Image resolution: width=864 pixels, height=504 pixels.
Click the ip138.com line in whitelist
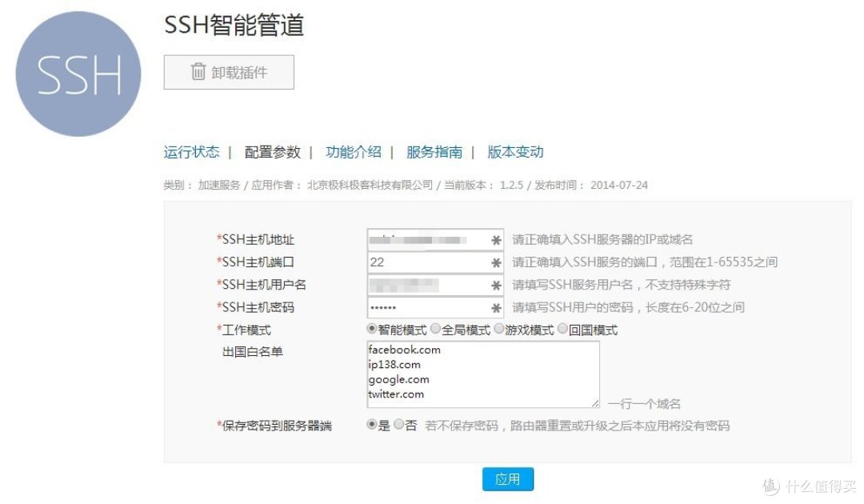394,365
